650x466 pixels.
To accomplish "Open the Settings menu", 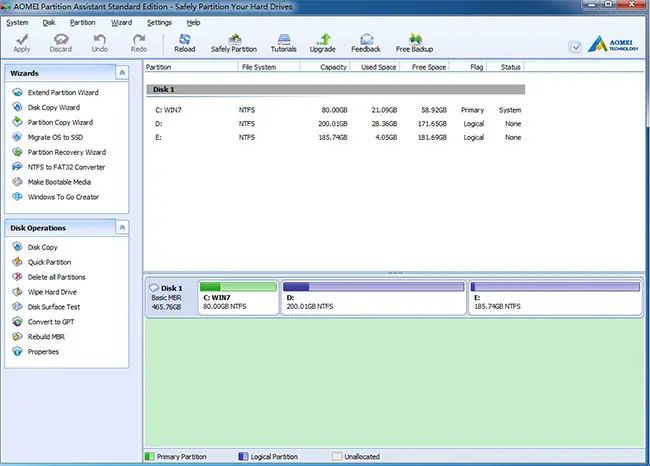I will tap(159, 22).
